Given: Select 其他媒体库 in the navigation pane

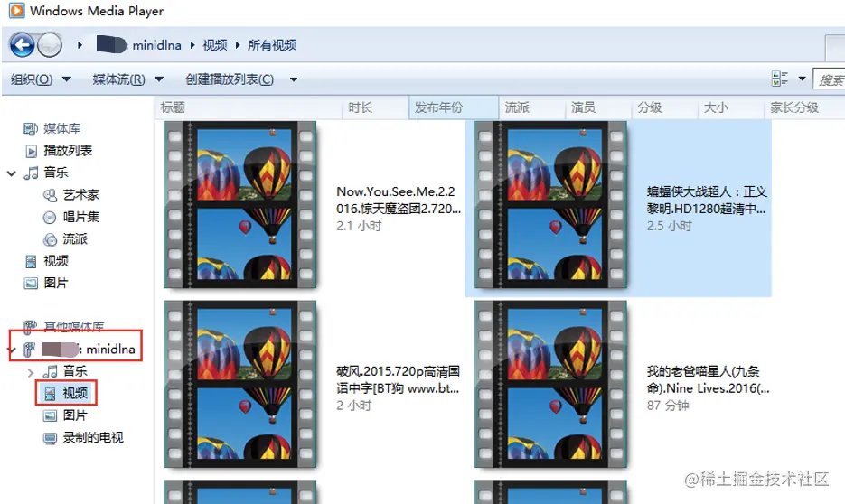Looking at the screenshot, I should tap(74, 326).
